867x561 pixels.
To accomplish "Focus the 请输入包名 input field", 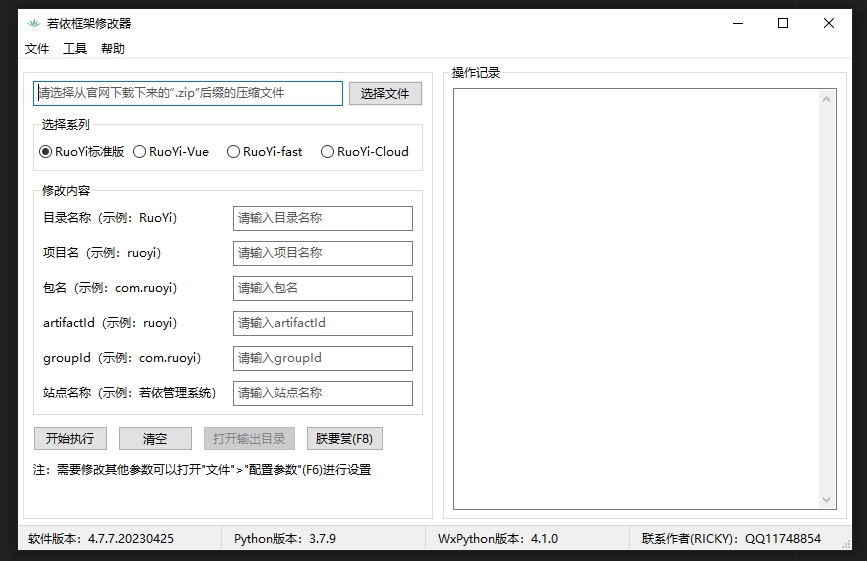I will tap(323, 288).
